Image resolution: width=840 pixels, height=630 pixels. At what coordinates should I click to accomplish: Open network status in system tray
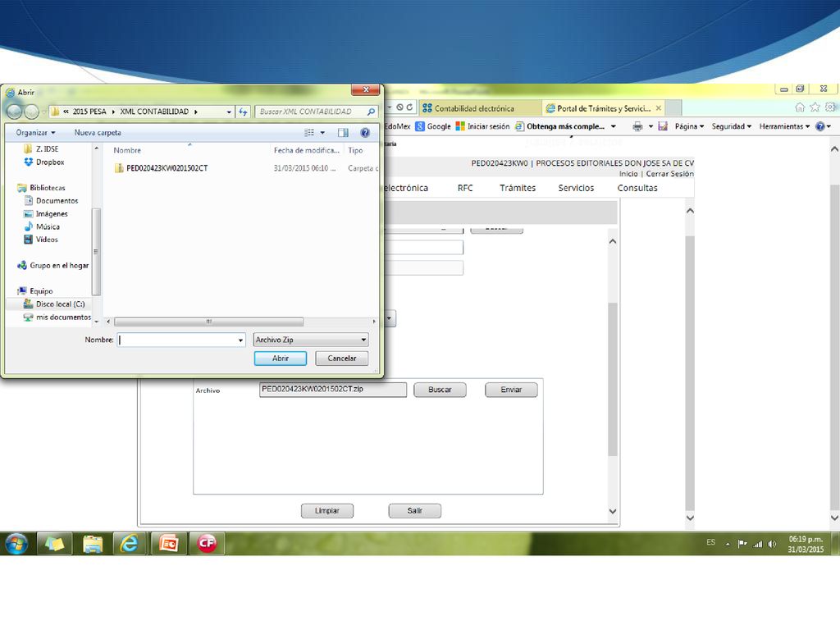(757, 544)
